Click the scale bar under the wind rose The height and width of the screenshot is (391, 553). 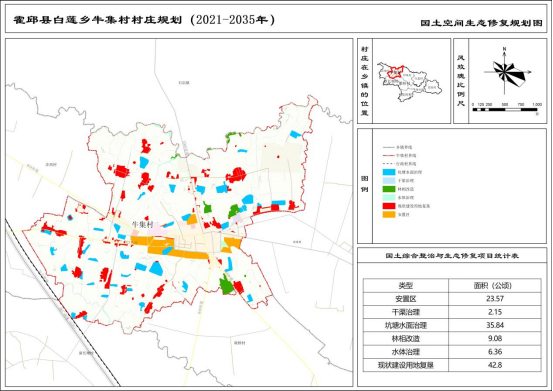(505, 110)
